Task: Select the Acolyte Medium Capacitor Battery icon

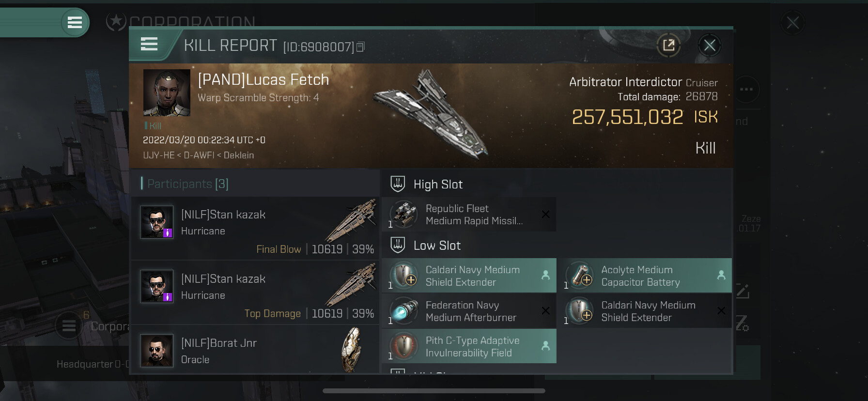Action: [579, 276]
